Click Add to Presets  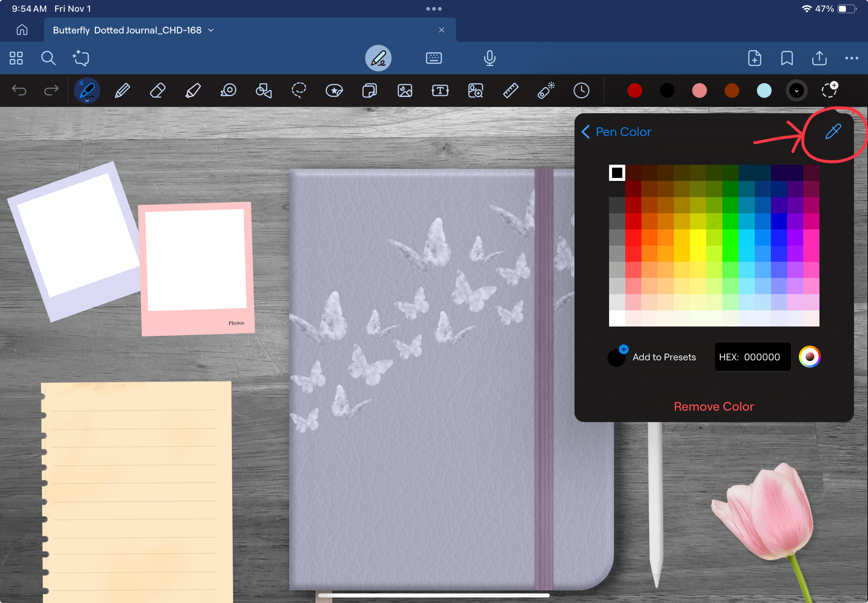pos(664,357)
